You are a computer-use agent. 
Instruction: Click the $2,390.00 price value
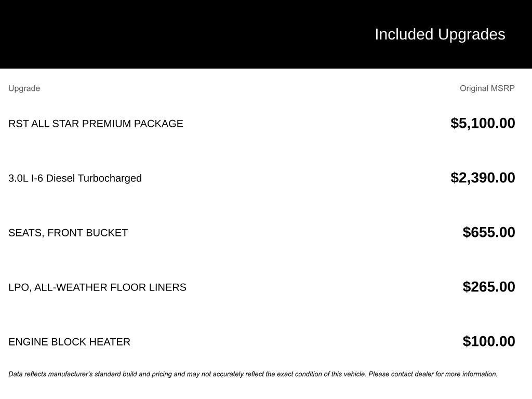click(x=483, y=178)
